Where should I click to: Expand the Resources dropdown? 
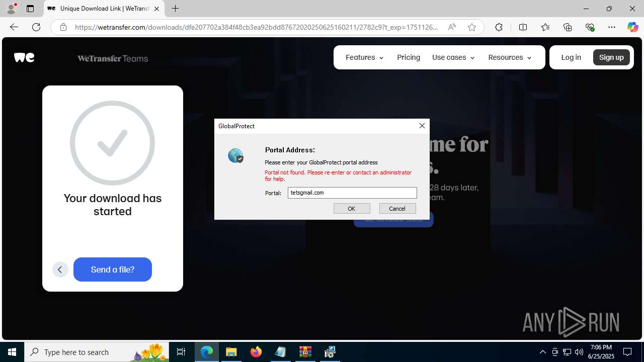click(510, 57)
